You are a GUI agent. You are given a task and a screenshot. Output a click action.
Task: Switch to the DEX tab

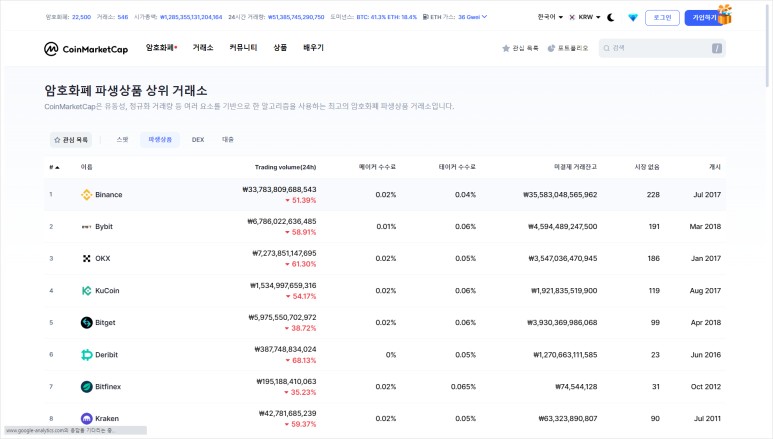tap(198, 140)
